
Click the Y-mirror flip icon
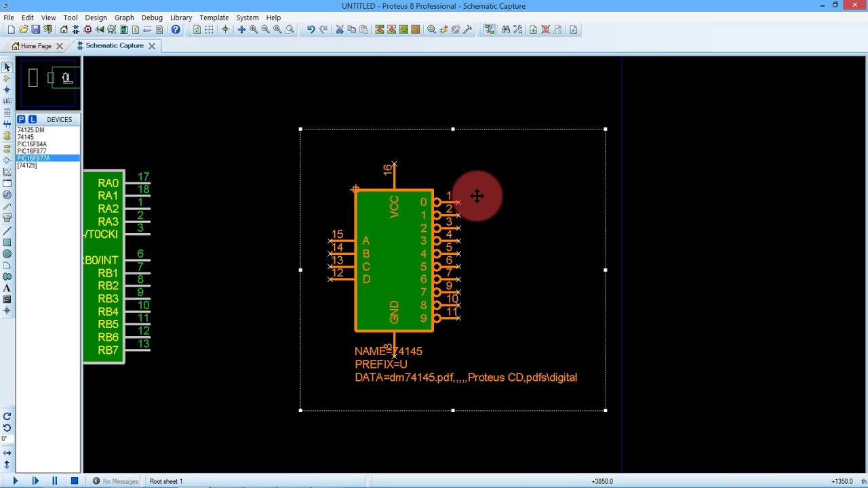7,464
